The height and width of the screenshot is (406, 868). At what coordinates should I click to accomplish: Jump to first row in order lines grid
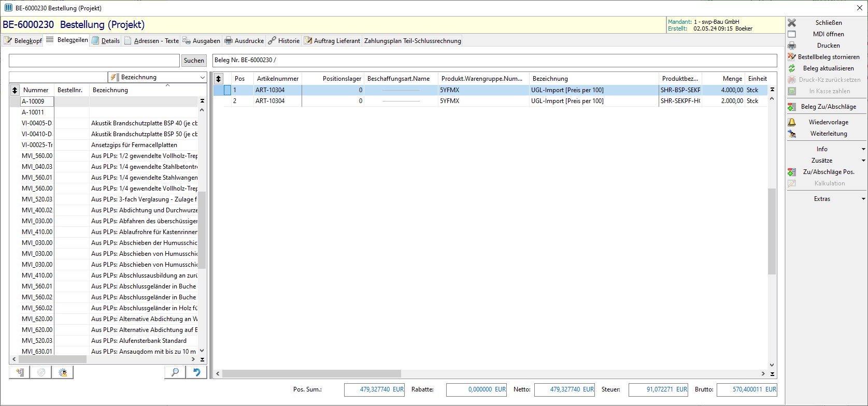tap(772, 90)
